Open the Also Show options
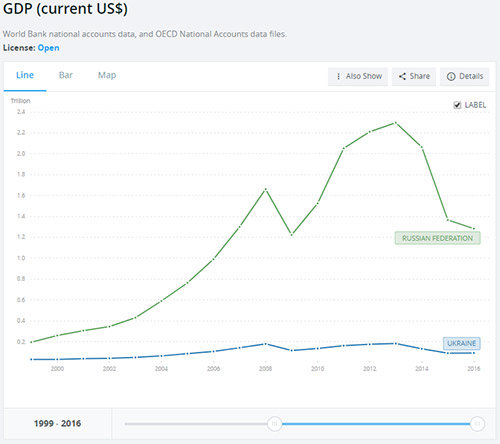The height and width of the screenshot is (444, 500). click(358, 77)
